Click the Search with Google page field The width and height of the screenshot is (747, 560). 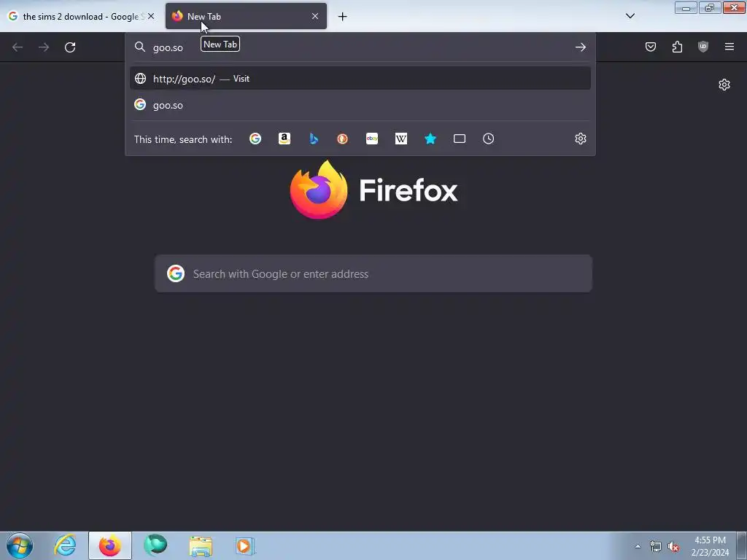(373, 274)
